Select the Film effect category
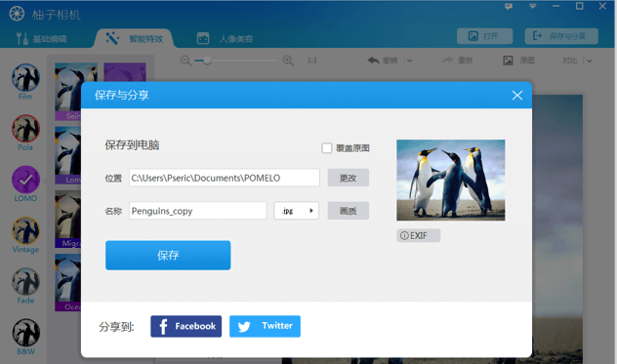The width and height of the screenshot is (617, 364). pyautogui.click(x=25, y=82)
